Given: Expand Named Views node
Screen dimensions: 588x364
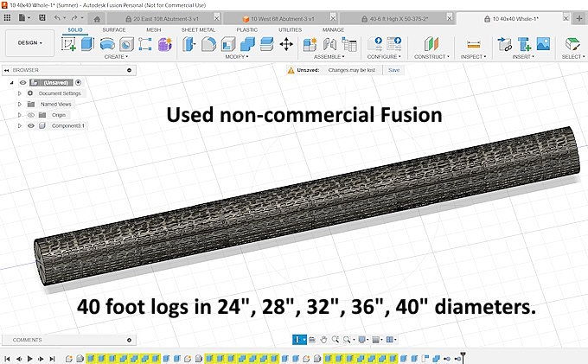Looking at the screenshot, I should [20, 105].
